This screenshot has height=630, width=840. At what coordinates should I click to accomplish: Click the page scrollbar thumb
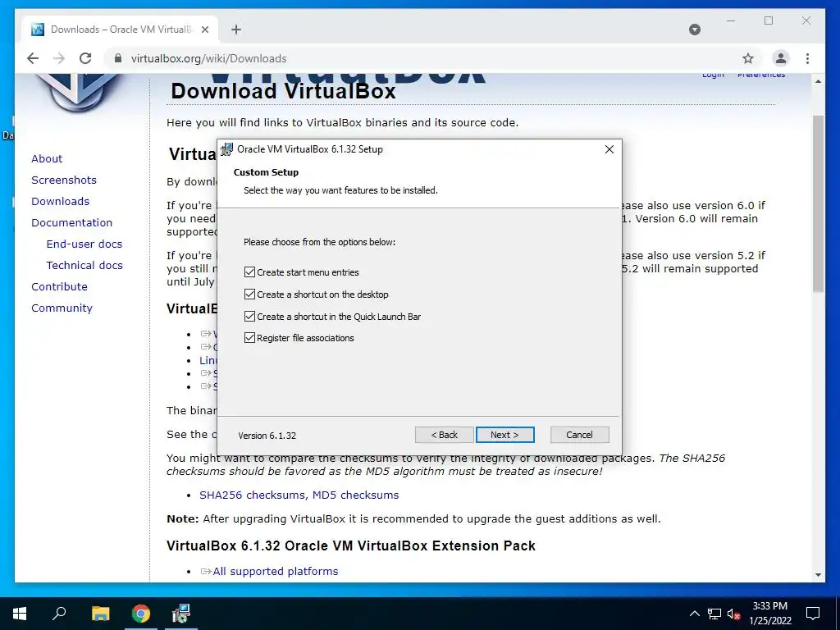click(818, 203)
